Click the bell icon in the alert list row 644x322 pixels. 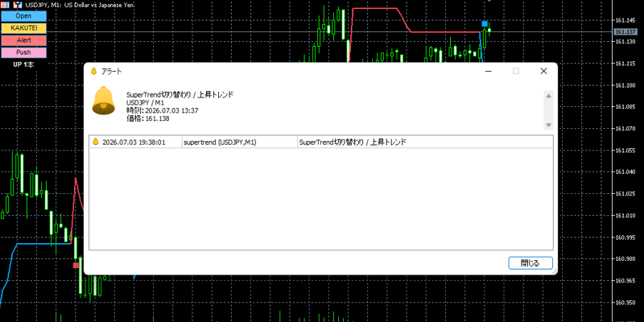(96, 142)
